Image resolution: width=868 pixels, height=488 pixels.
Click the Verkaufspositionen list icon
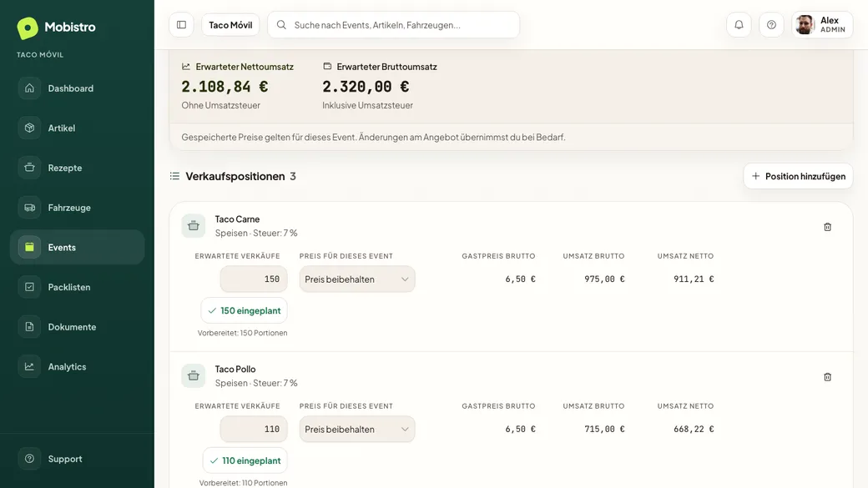pos(174,176)
